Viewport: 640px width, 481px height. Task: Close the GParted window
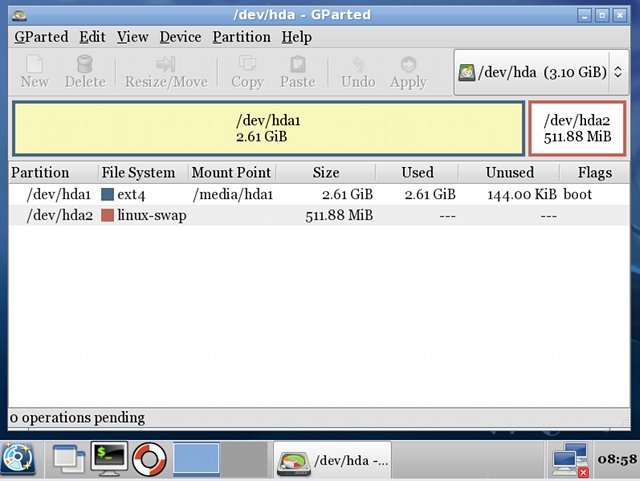click(620, 16)
